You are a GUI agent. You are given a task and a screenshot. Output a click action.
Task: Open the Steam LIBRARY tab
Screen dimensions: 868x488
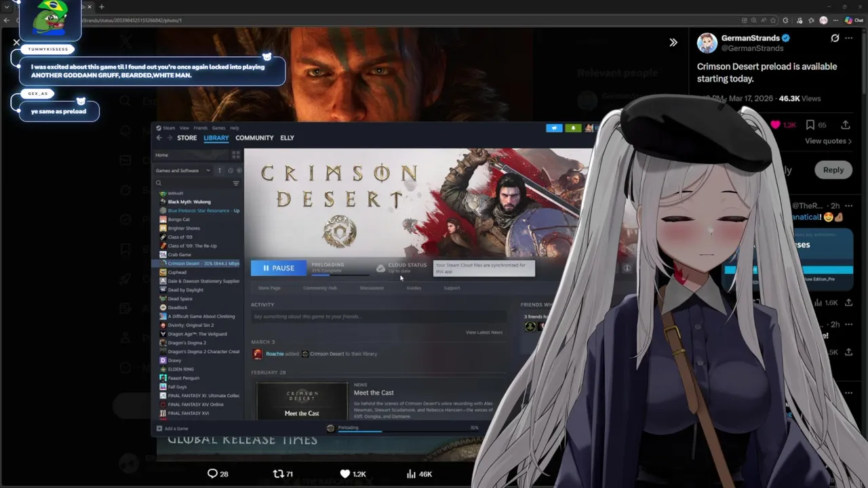[x=216, y=138]
